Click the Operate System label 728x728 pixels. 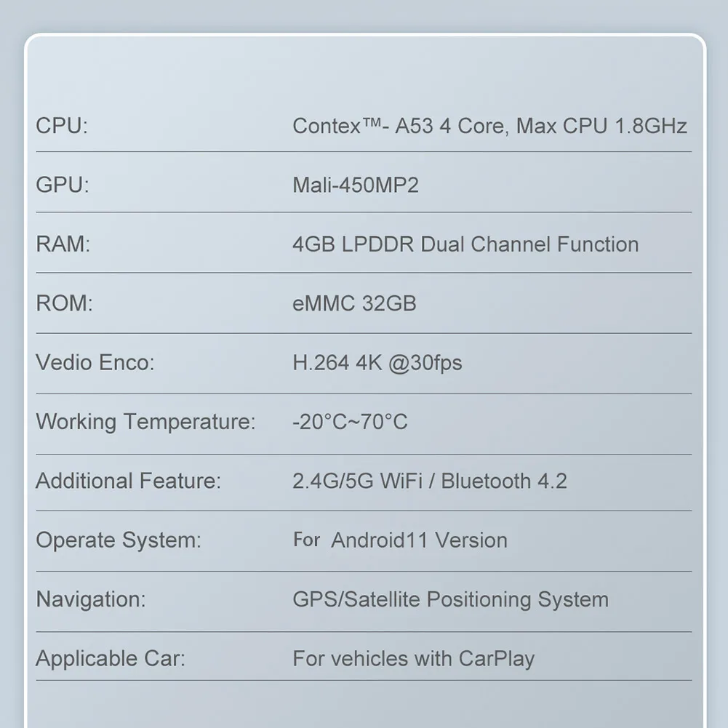coord(119,540)
